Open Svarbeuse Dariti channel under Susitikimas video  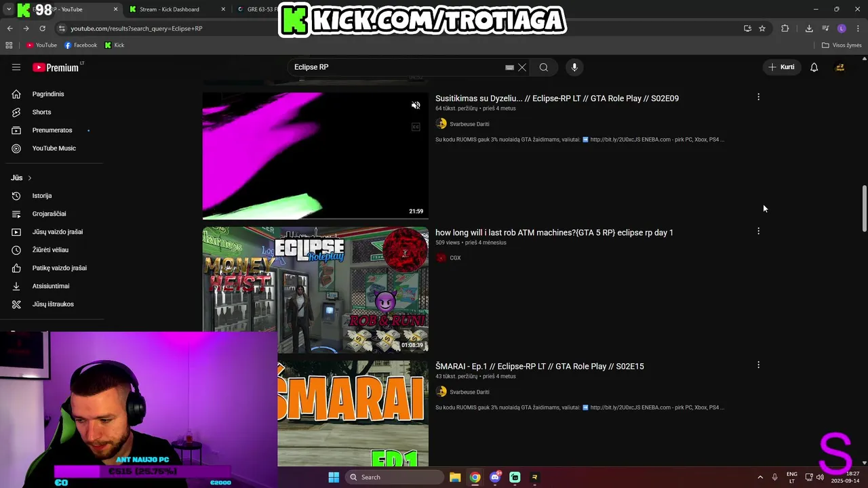point(469,124)
